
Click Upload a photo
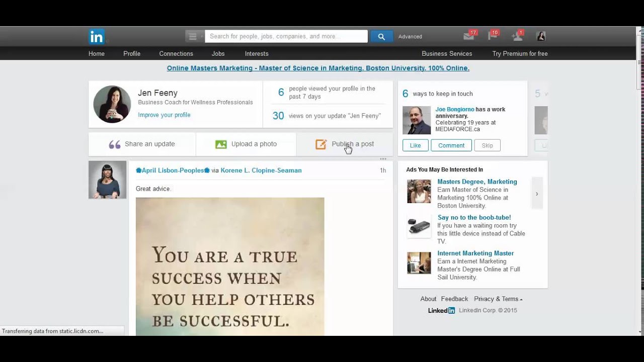pos(246,144)
